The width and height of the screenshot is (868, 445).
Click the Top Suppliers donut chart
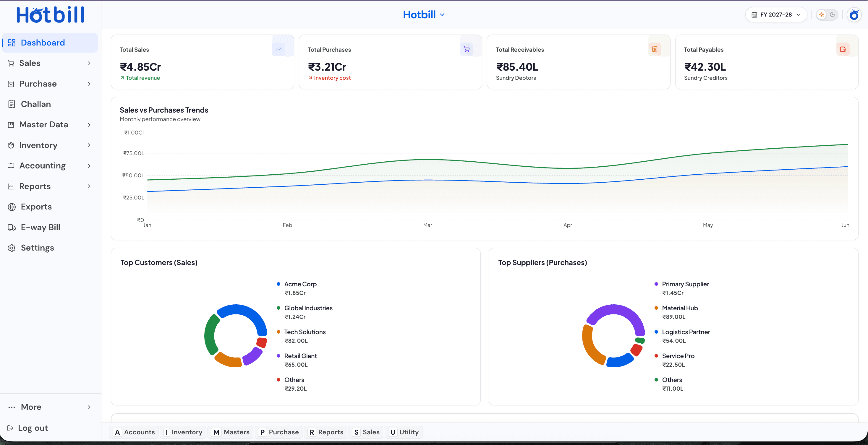(613, 336)
